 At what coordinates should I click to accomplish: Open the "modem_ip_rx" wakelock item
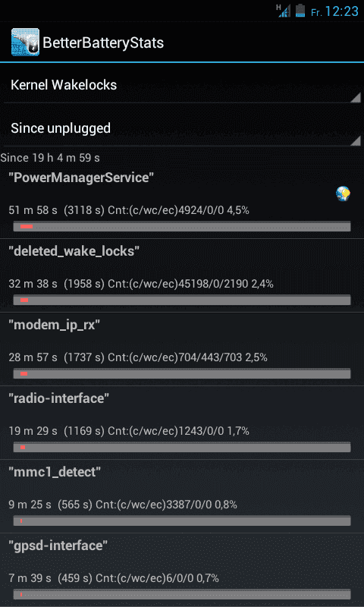[182, 349]
